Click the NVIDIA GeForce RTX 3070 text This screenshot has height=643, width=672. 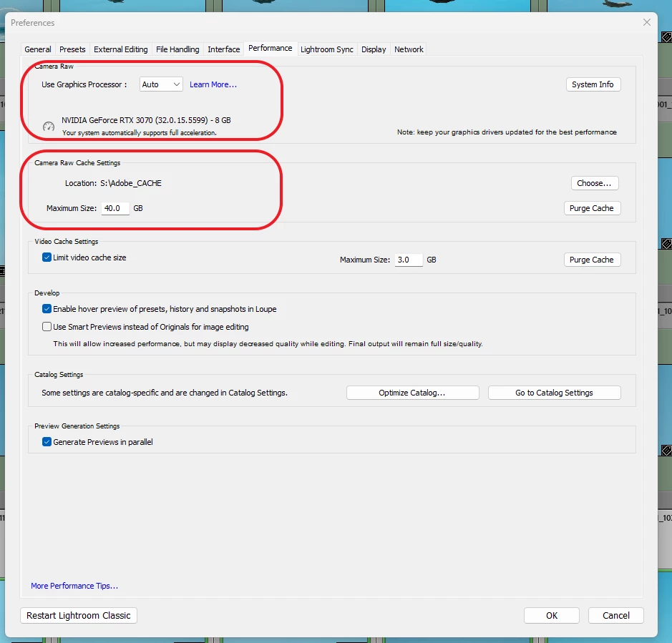[146, 120]
